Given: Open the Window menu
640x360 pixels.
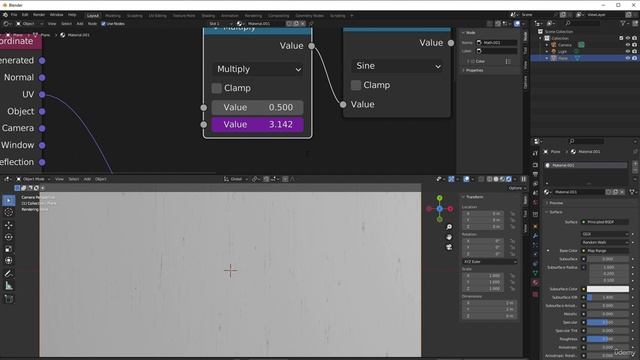Looking at the screenshot, I should 56,15.
